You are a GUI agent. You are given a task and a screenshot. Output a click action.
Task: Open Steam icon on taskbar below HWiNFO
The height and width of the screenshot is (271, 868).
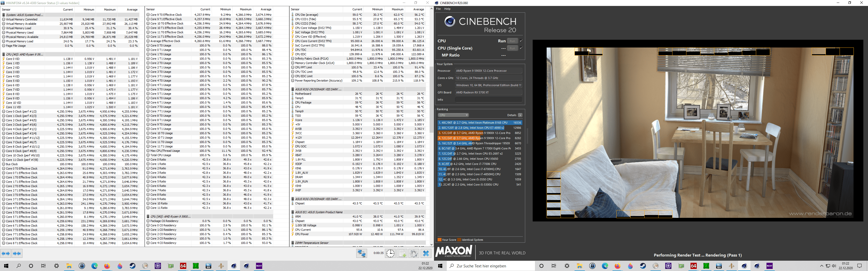pos(133,266)
